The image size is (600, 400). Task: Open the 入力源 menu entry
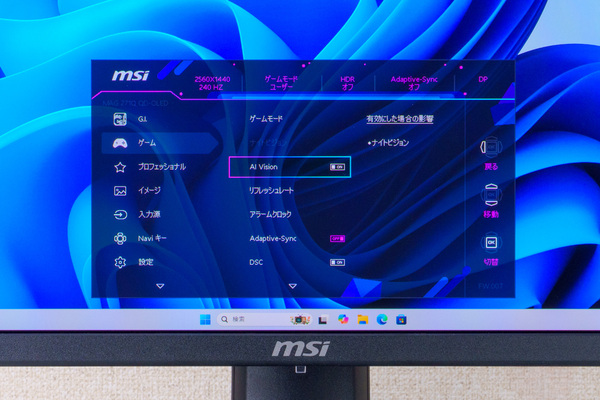[x=149, y=214]
